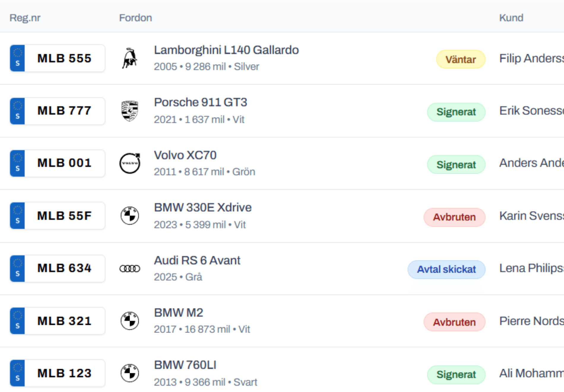Click details line 2023 • 5 399 mil • Vit
564x392 pixels.
[200, 225]
